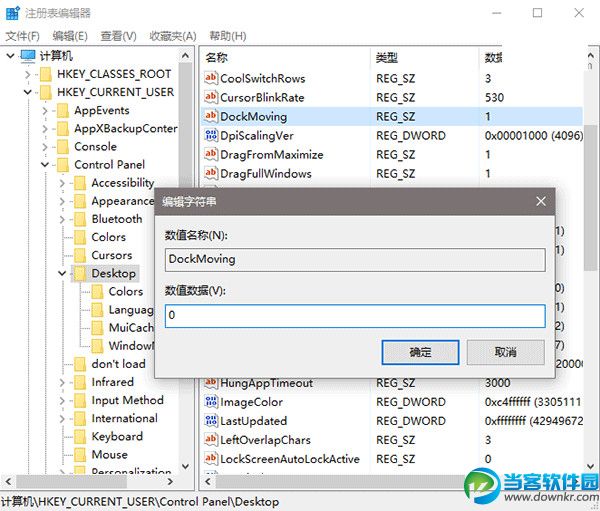
Task: Click the HKEY_CLASSES_ROOT folder icon
Action: 46,74
